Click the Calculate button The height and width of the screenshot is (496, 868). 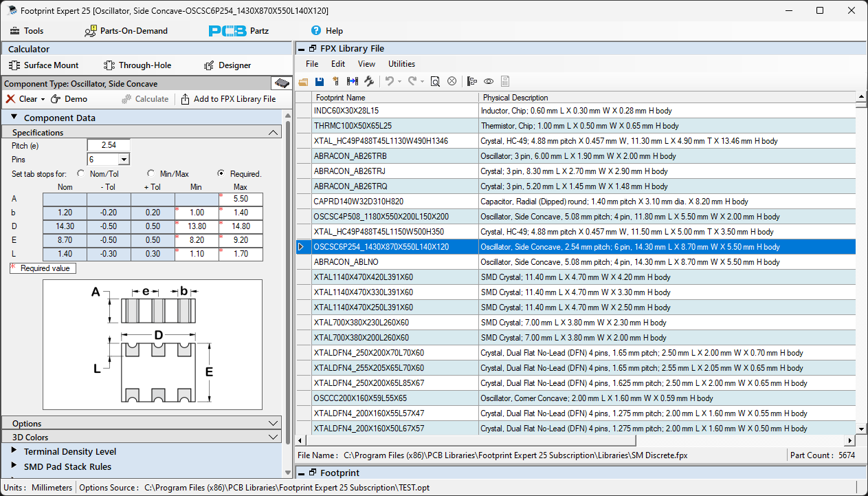[145, 99]
